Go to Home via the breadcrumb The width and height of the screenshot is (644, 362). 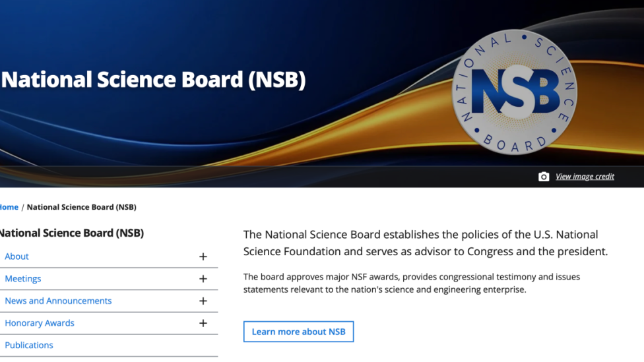click(x=9, y=207)
